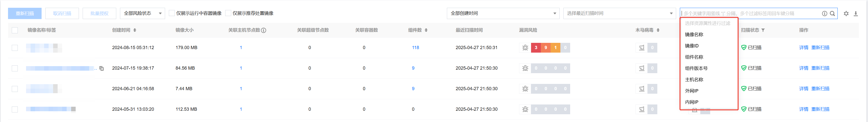Open 详情 link for the first image row

[x=803, y=48]
